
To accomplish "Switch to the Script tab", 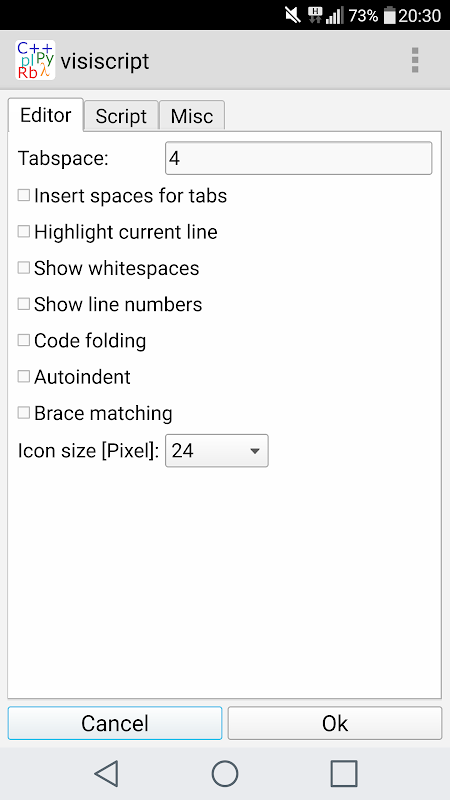I will 121,116.
